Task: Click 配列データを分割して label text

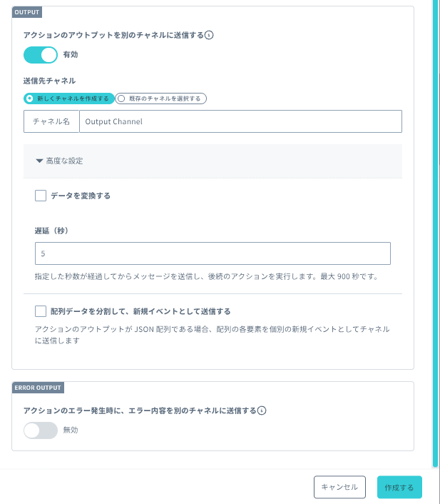Action: pos(140,311)
